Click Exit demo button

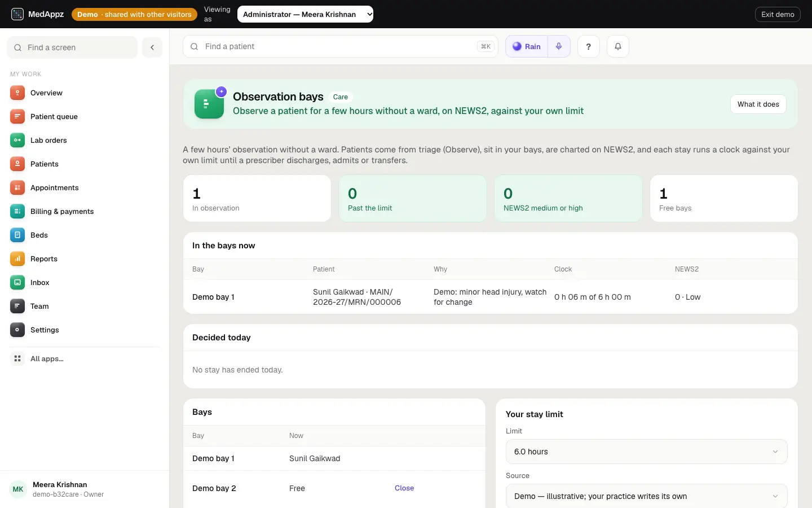[778, 14]
